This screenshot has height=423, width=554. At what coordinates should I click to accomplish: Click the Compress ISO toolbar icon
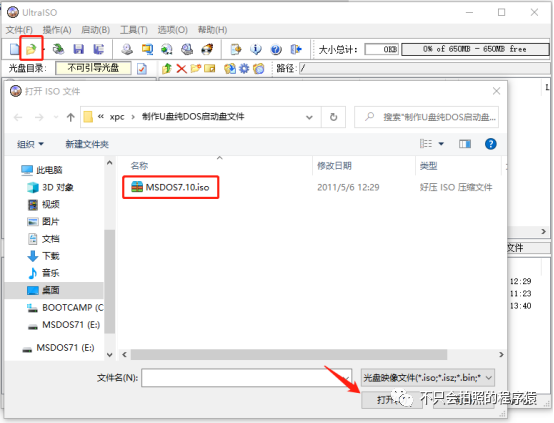(187, 49)
